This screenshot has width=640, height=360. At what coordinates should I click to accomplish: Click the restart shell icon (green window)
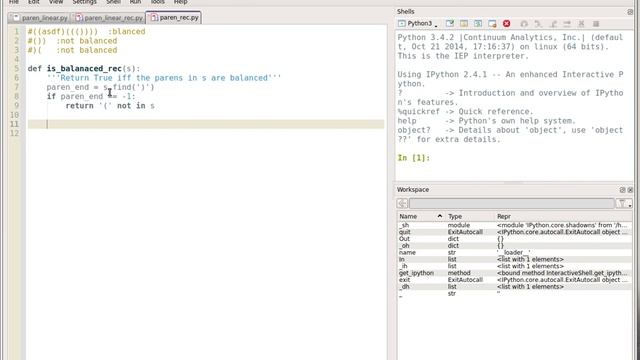(478, 24)
